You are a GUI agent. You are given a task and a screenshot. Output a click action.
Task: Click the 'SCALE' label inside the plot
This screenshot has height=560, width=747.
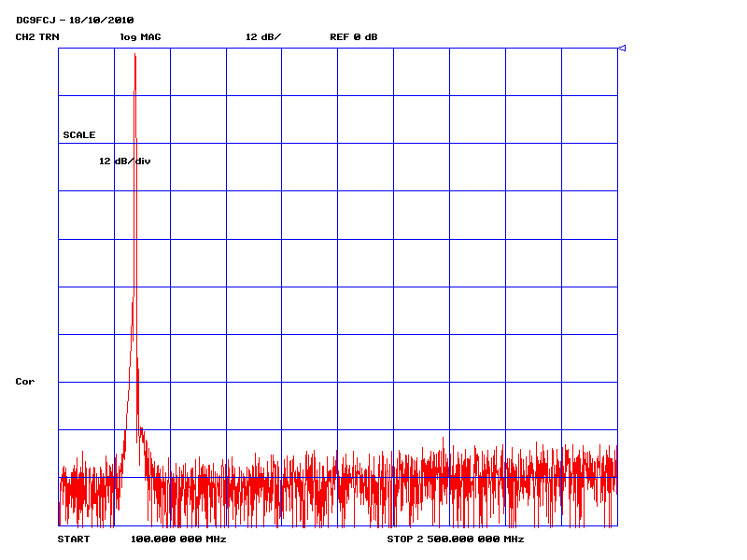[x=79, y=134]
